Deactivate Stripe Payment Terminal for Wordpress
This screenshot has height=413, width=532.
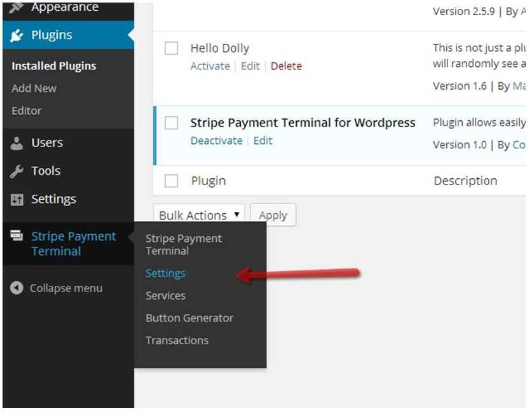tap(217, 141)
